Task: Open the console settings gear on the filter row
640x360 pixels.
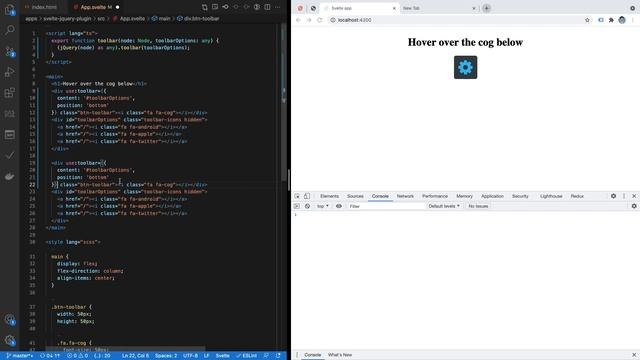Action: [634, 206]
